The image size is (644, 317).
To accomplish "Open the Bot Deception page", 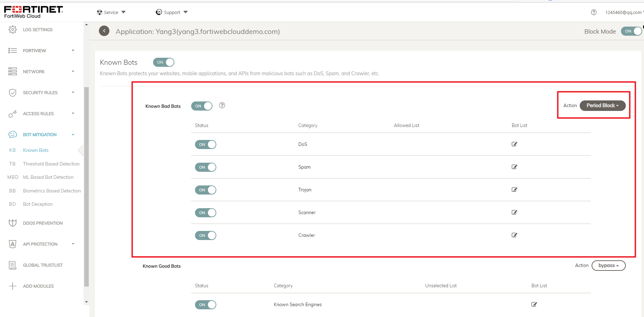I will click(x=38, y=204).
